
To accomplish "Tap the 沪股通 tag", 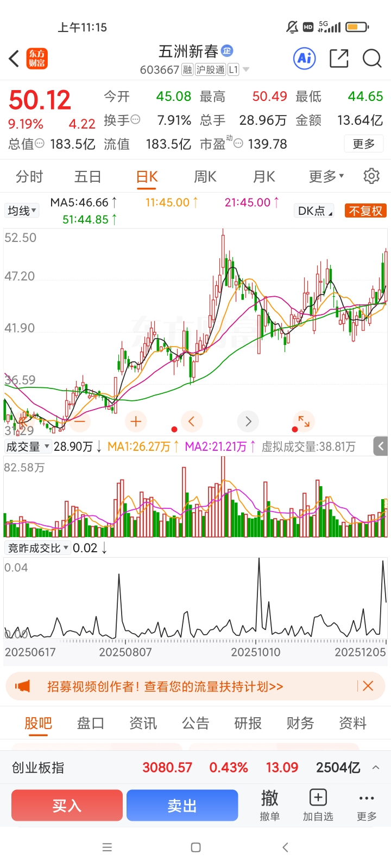I will 210,69.
